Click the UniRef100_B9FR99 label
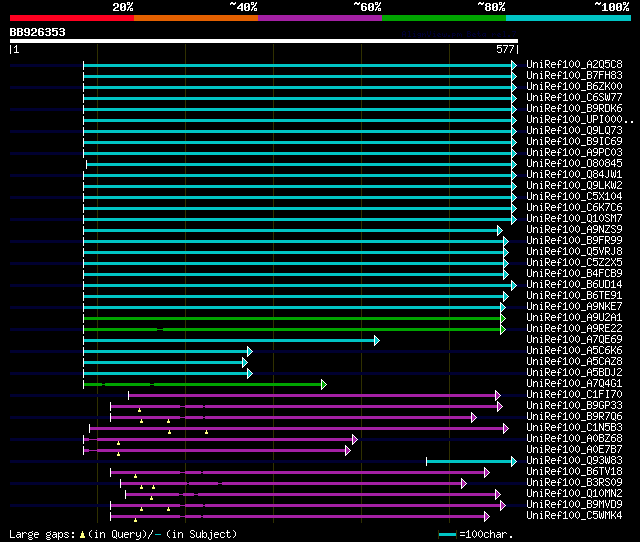This screenshot has height=542, width=640. 574,241
